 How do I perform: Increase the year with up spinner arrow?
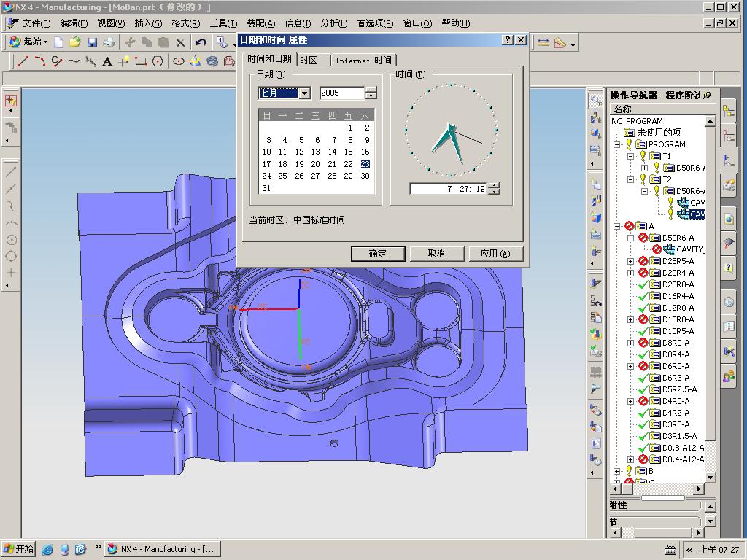[x=371, y=90]
